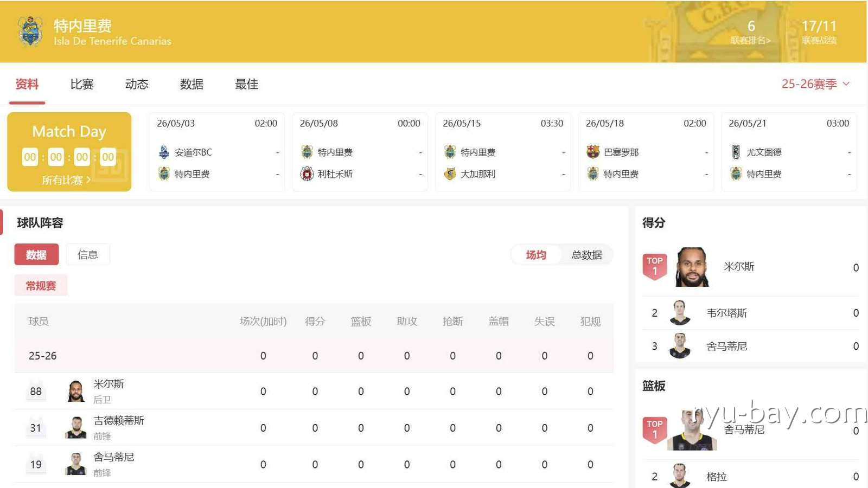Screen dimensions: 868x488
Task: Click 安道尔BC team name in match card
Action: click(x=193, y=152)
